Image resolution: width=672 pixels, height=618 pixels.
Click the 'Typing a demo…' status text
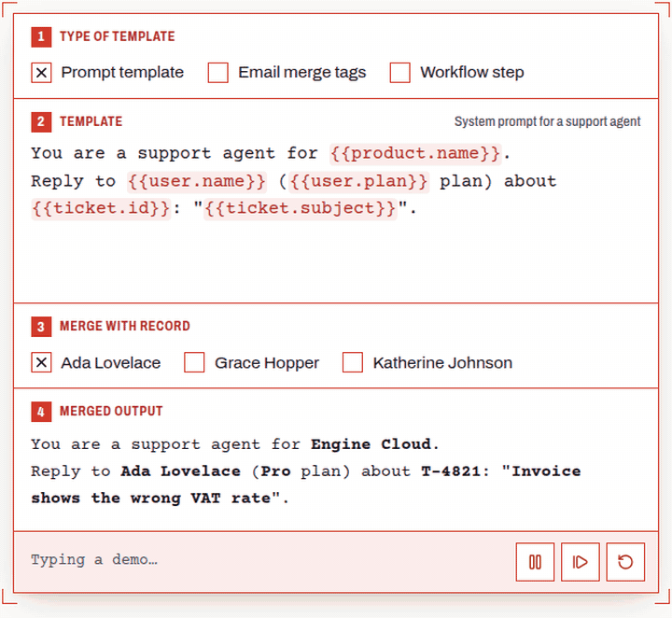(94, 560)
